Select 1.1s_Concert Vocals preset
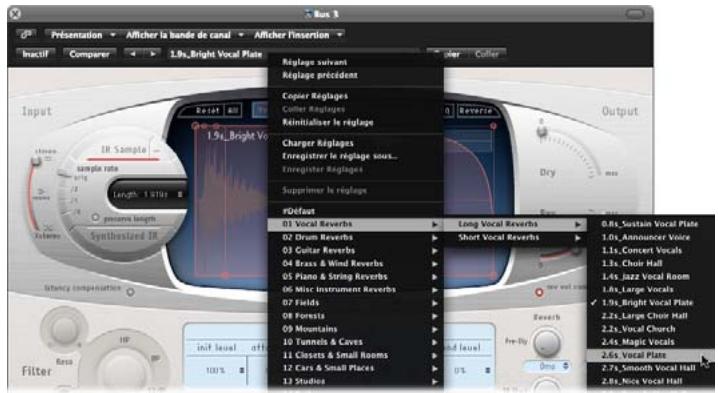718x393 pixels. click(651, 251)
